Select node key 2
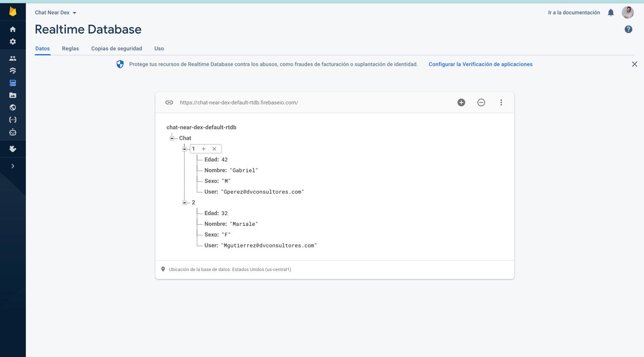The width and height of the screenshot is (644, 357). [x=194, y=203]
